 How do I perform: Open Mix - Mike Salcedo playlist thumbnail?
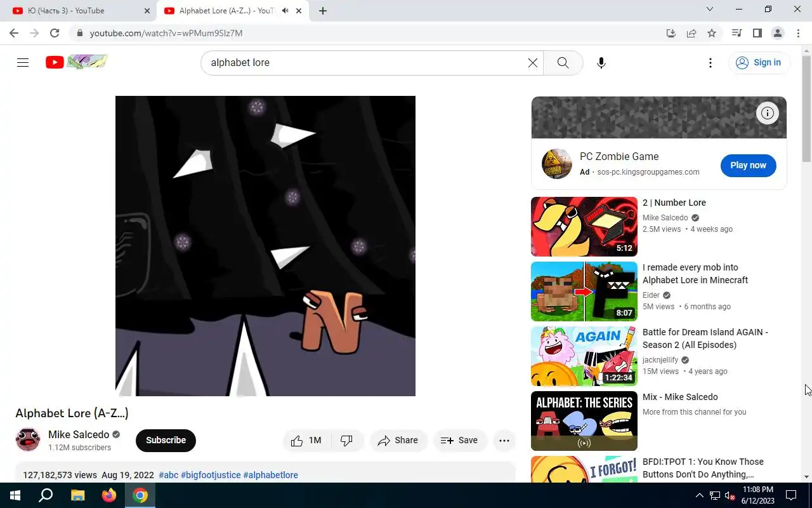[x=584, y=421]
